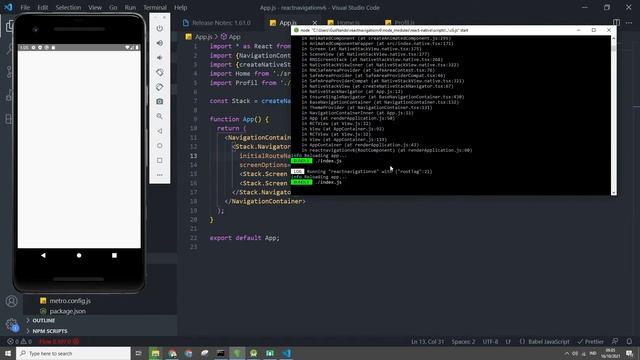The width and height of the screenshot is (640, 360).
Task: Tap the Android recent apps button
Action: (x=114, y=255)
